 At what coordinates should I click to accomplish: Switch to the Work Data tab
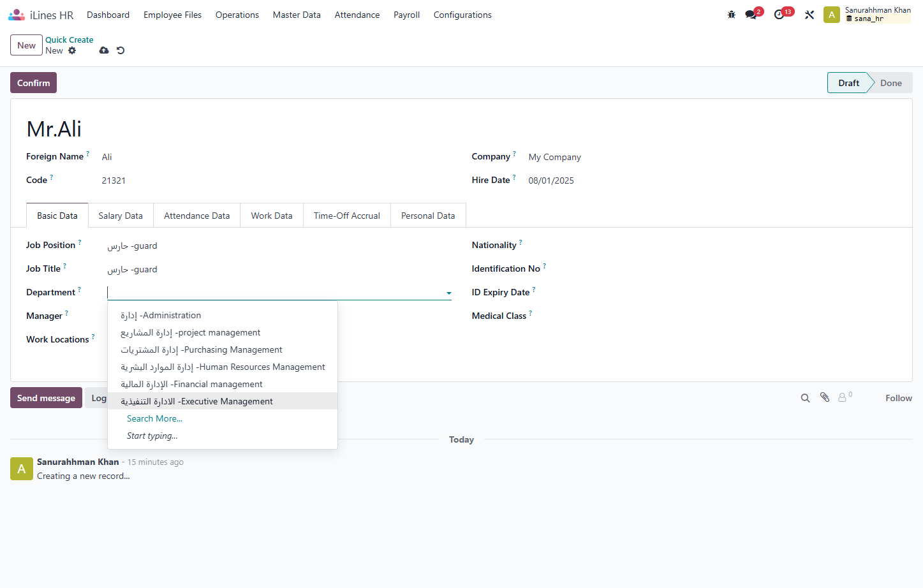(272, 216)
